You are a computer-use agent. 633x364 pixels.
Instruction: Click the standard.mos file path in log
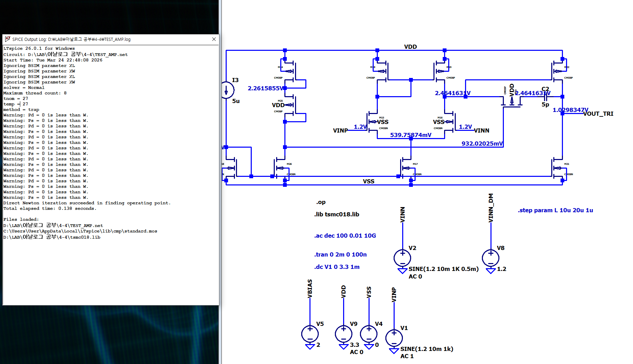(80, 231)
